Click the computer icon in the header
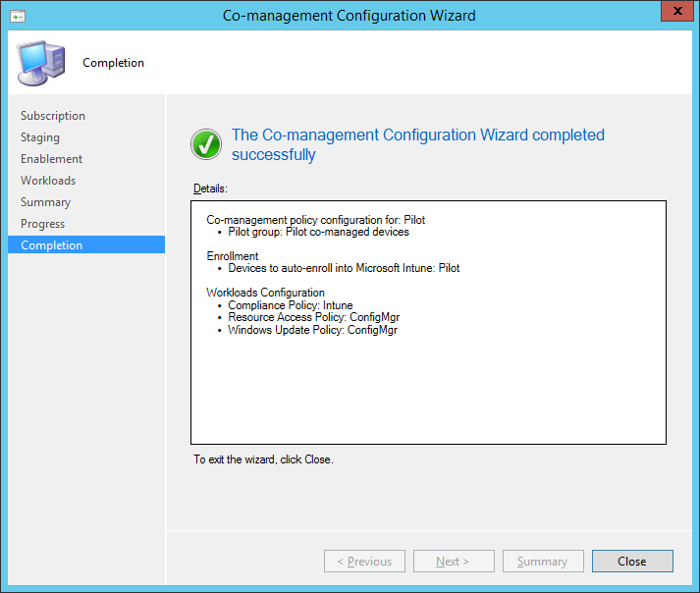The image size is (700, 593). (41, 63)
